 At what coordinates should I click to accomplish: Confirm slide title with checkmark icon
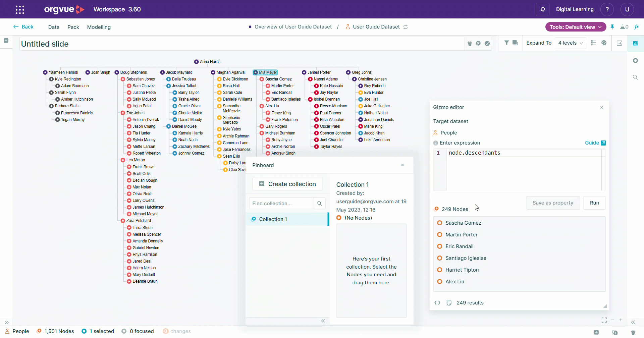pyautogui.click(x=487, y=43)
